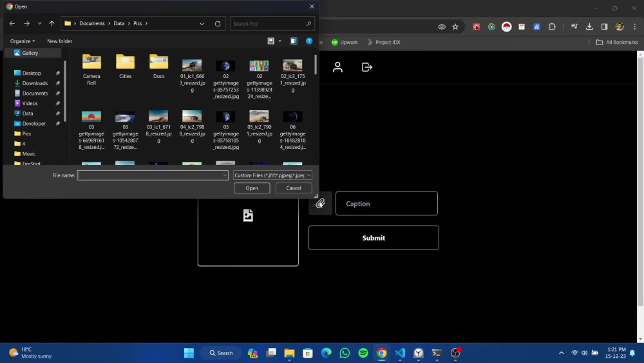
Task: Select the Camera Roll folder
Action: pos(91,70)
